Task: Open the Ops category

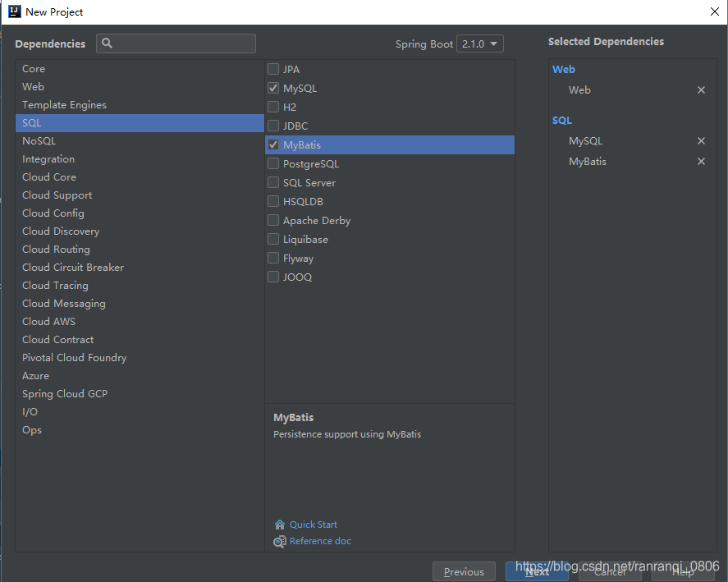Action: pos(140,430)
